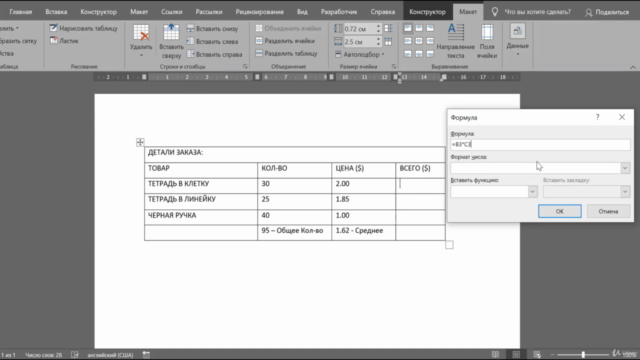This screenshot has height=360, width=640.
Task: Click the macro recording icon in status bar
Action: tap(146, 355)
